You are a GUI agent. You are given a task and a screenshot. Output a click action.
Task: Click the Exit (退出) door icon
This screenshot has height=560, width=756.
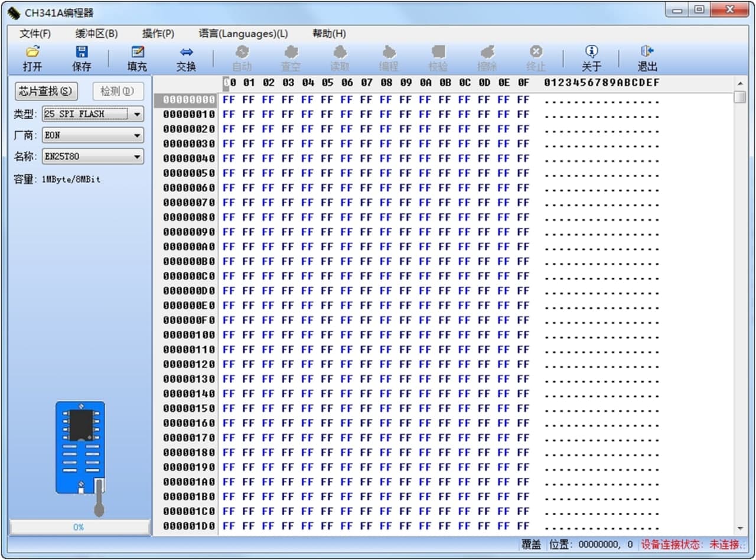pos(647,51)
